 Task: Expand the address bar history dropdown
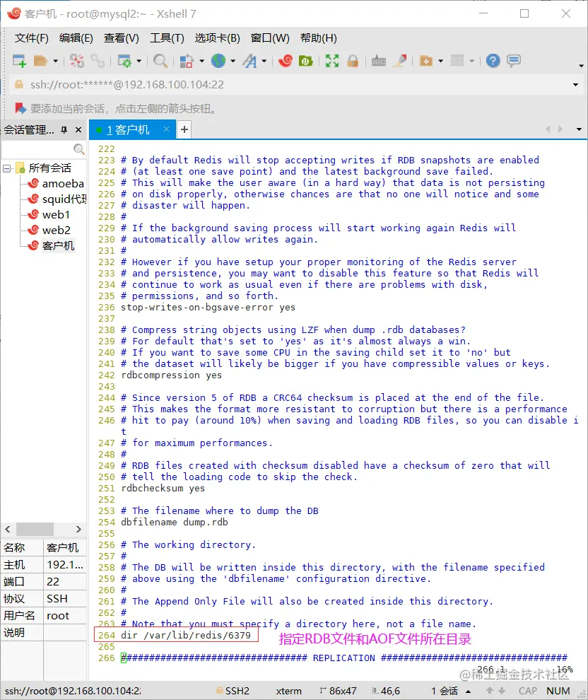click(x=575, y=85)
